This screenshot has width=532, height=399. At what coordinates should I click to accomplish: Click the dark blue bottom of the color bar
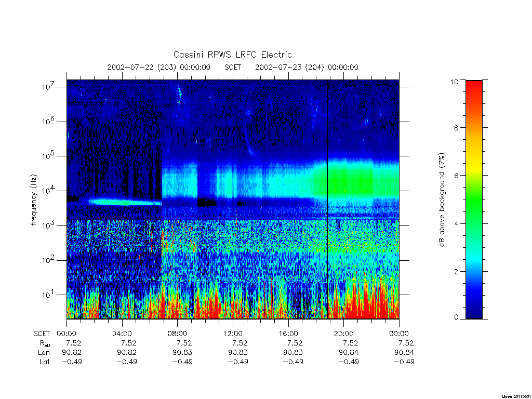[474, 311]
